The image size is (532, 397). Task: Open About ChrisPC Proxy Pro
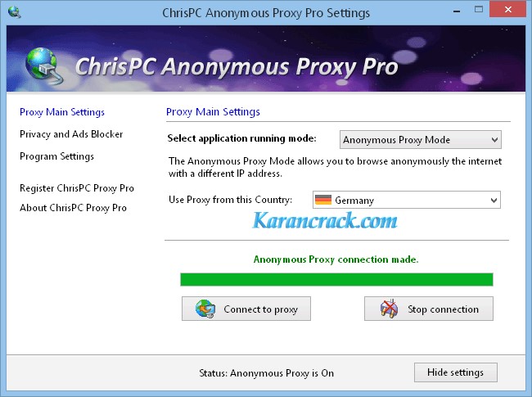[x=73, y=208]
